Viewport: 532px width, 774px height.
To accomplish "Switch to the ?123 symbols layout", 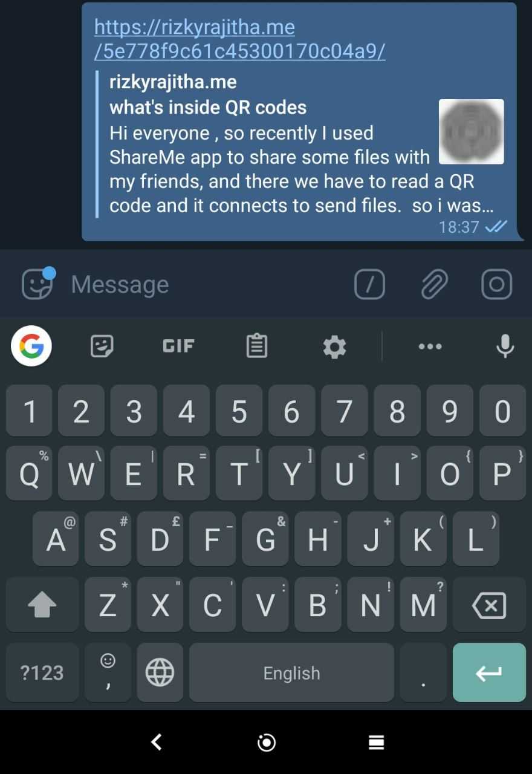I will [x=42, y=672].
